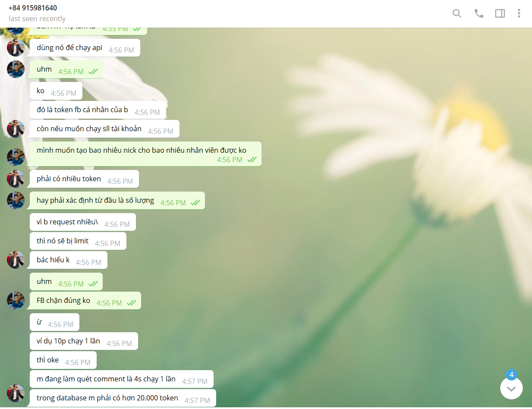Image resolution: width=532 pixels, height=409 pixels.
Task: Select message 'thì nó sẽ bị limit'
Action: (78, 241)
